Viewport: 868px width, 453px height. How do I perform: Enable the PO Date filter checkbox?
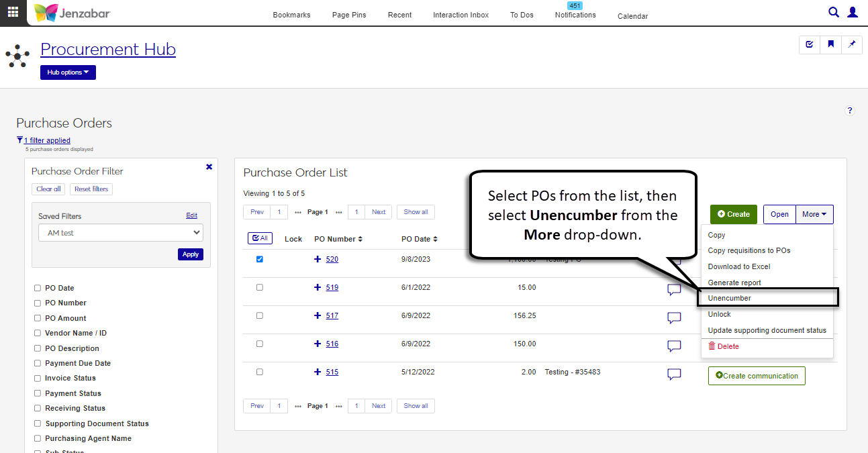click(38, 288)
